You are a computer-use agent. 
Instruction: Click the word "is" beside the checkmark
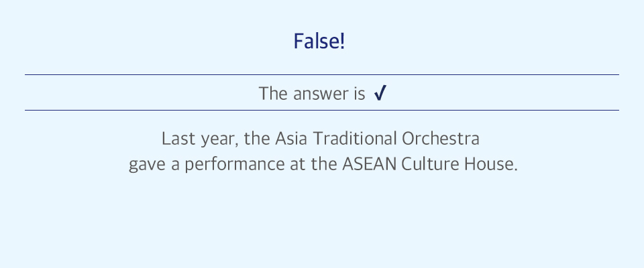pos(358,94)
